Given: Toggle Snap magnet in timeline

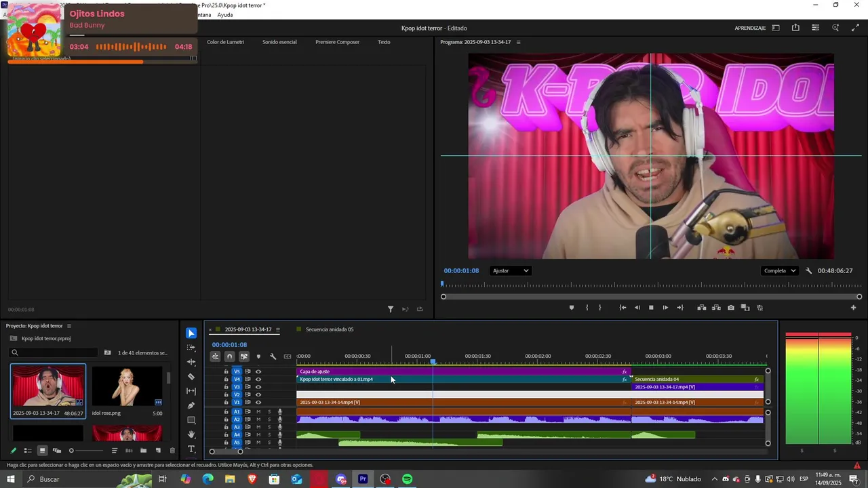Looking at the screenshot, I should pos(229,357).
